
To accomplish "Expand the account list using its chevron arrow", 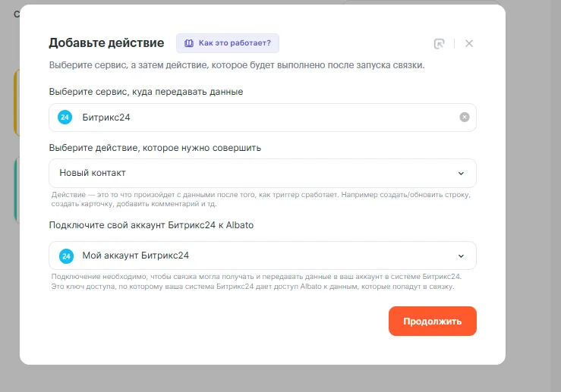I will point(461,256).
